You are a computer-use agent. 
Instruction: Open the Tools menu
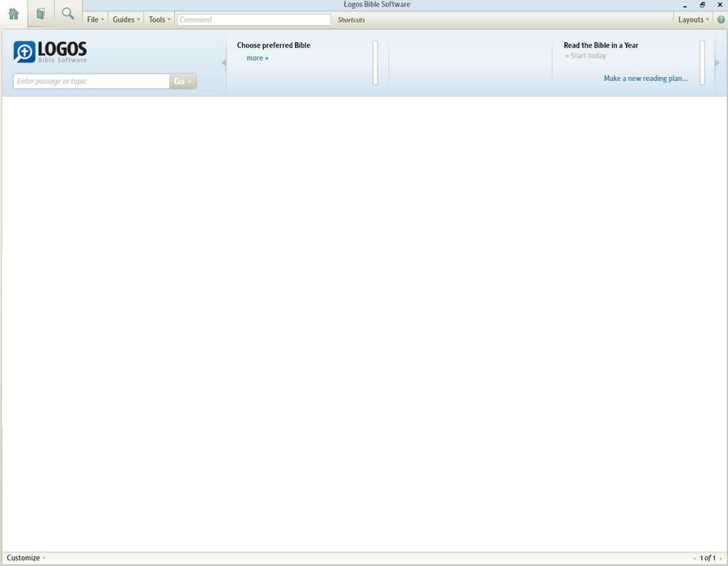tap(157, 19)
